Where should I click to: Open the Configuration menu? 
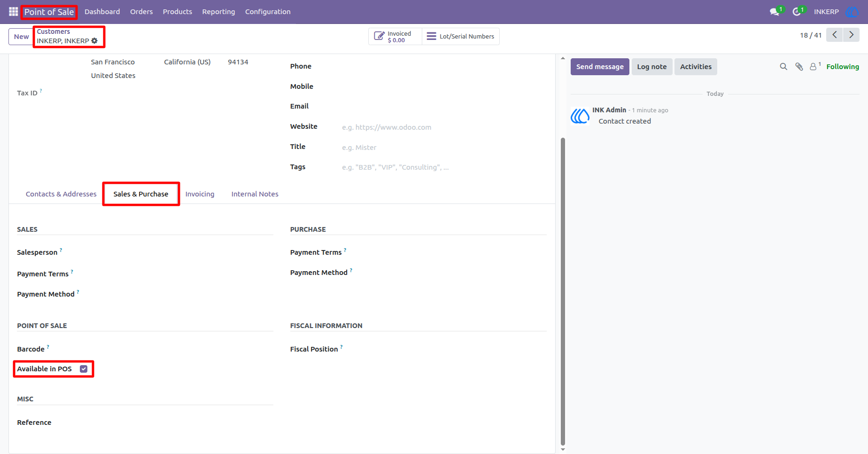268,12
